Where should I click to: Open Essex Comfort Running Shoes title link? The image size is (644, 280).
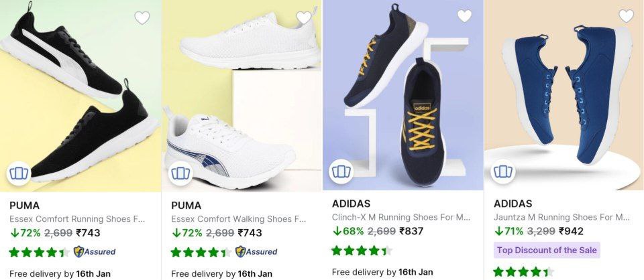(x=77, y=219)
